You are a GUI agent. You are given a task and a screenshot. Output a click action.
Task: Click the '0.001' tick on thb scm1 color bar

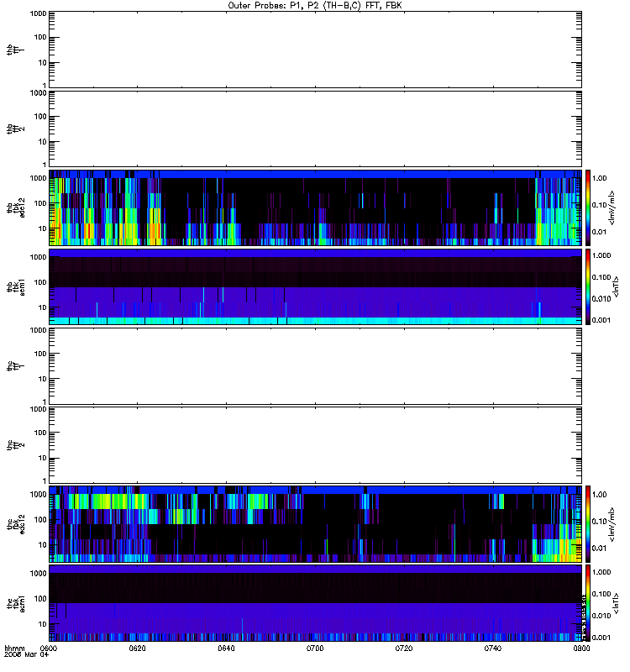pos(601,320)
